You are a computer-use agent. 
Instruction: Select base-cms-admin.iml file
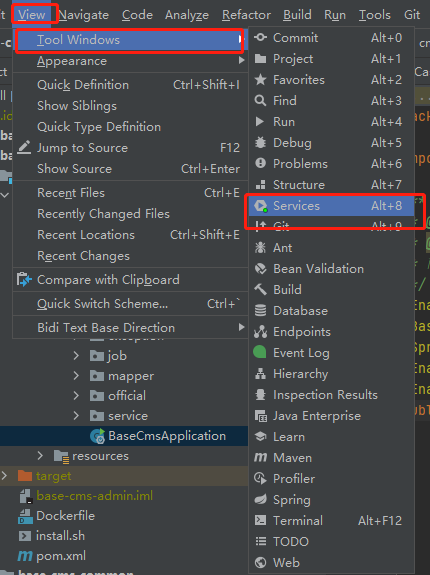tap(94, 496)
